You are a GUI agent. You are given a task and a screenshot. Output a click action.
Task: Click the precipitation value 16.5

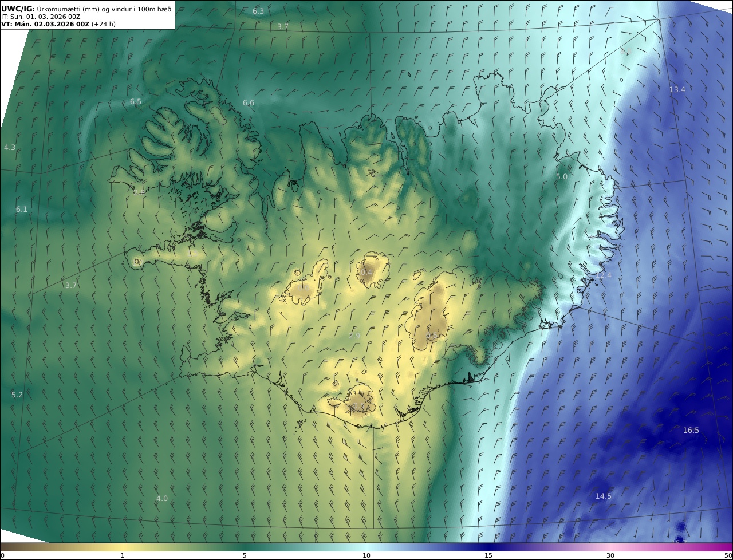(x=691, y=431)
